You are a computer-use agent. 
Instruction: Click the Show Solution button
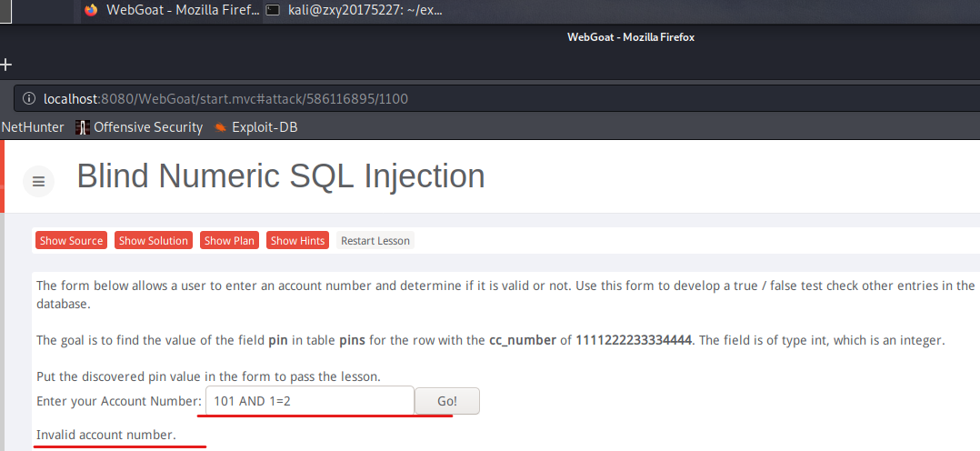pos(153,241)
